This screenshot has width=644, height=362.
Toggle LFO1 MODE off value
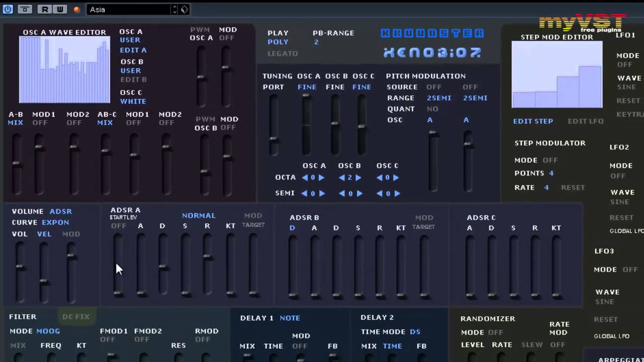click(x=625, y=65)
